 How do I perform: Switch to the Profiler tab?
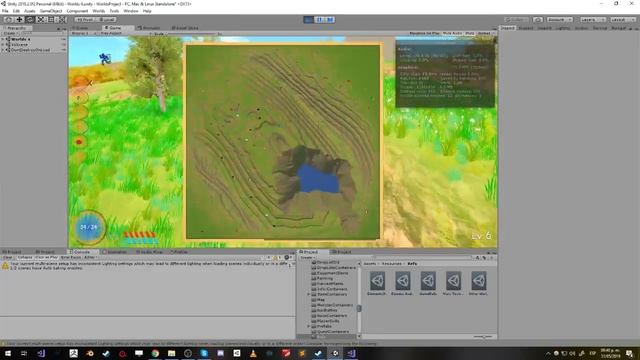tap(179, 252)
